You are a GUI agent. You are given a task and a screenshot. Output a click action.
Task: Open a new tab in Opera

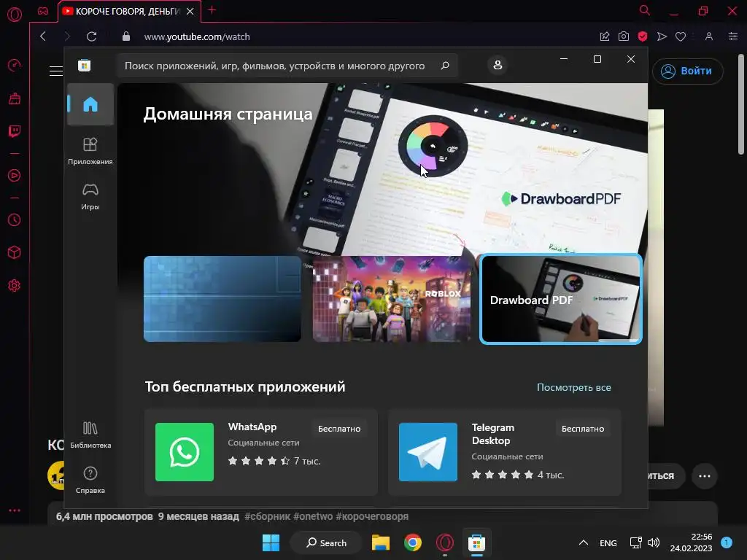tap(212, 10)
